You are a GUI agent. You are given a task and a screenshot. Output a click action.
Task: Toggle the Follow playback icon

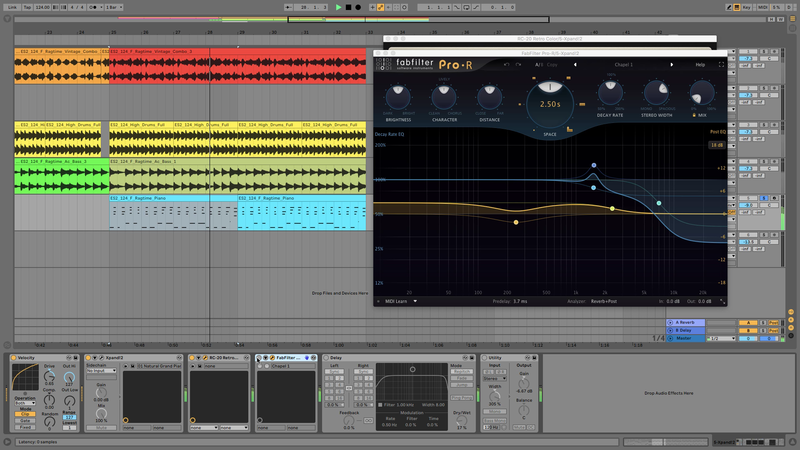point(289,7)
